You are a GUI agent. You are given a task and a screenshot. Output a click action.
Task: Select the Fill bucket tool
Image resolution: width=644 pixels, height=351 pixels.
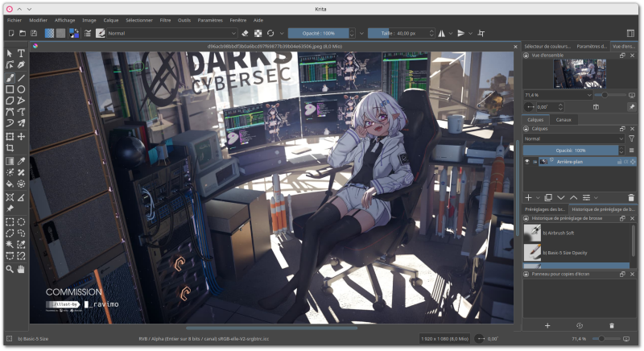pos(10,184)
